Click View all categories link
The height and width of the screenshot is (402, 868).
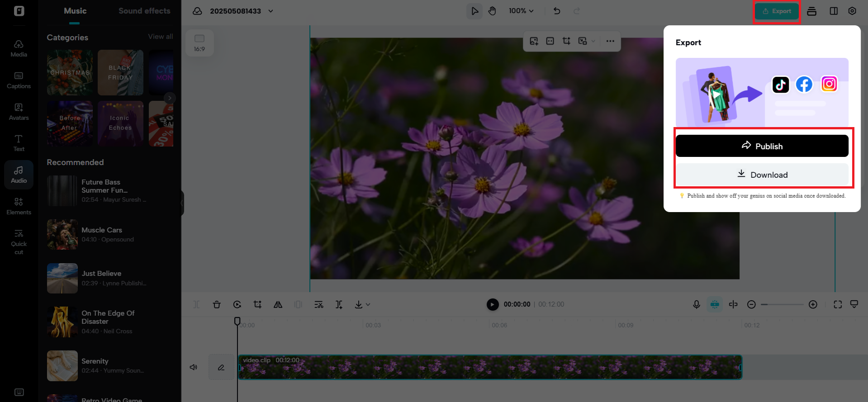[161, 37]
